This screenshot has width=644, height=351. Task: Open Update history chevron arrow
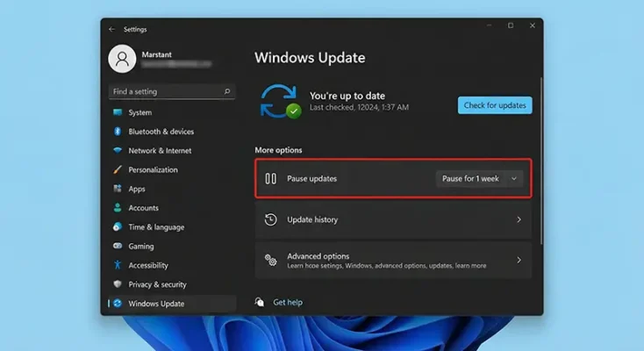519,219
